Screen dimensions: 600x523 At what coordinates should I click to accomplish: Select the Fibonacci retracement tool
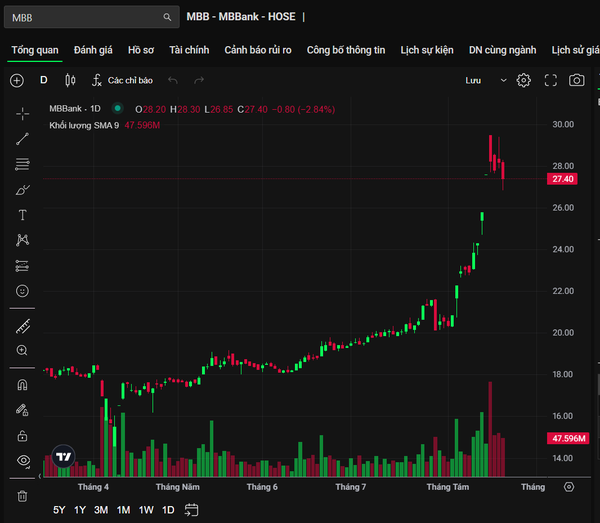(23, 164)
